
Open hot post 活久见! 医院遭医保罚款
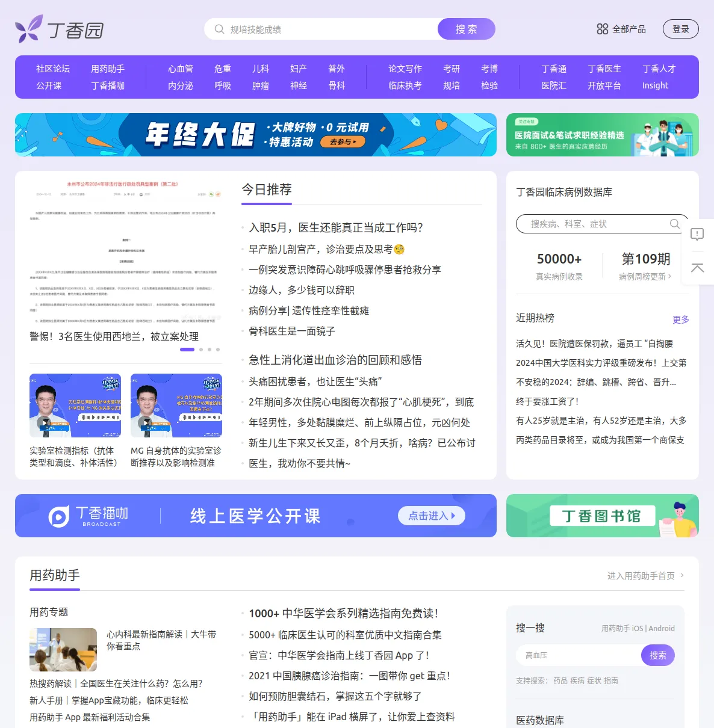click(x=595, y=344)
